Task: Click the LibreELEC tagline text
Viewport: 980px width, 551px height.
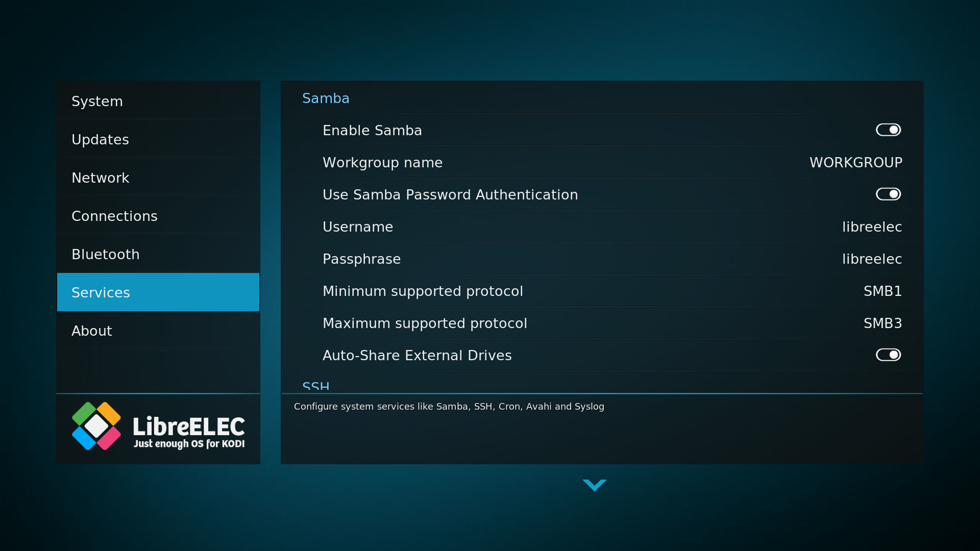Action: tap(189, 444)
